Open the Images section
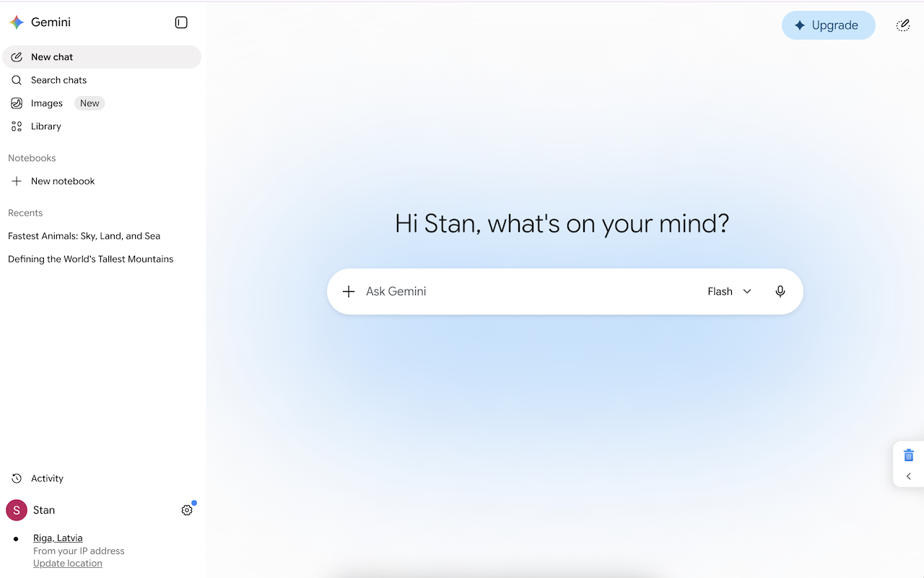Screen dimensions: 924x578 (102, 103)
